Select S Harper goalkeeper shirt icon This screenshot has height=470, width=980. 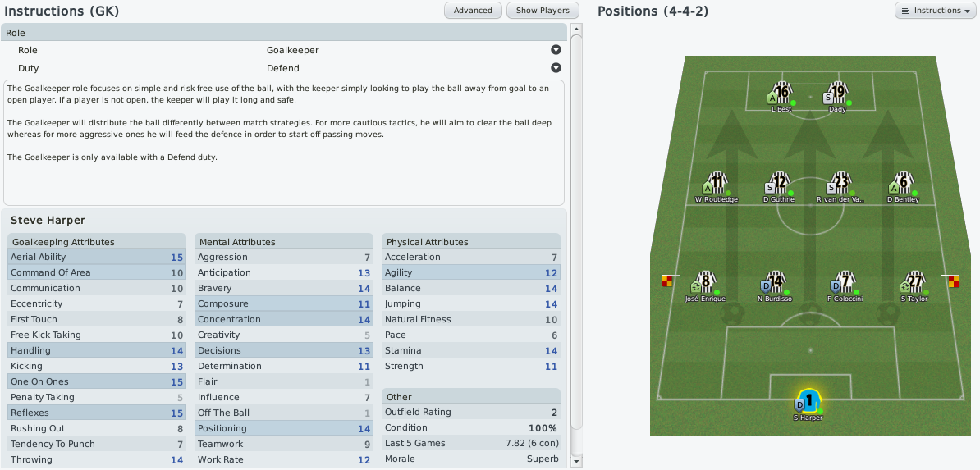coord(808,400)
